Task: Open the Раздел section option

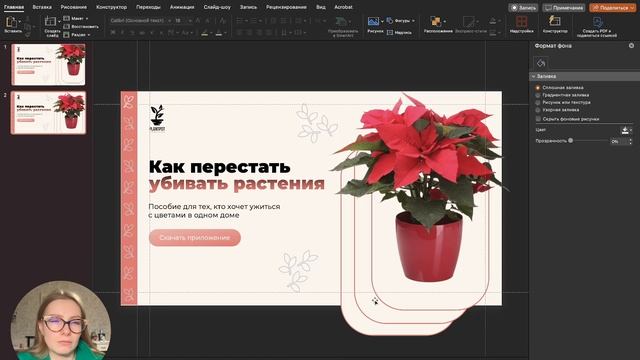Action: [x=77, y=35]
